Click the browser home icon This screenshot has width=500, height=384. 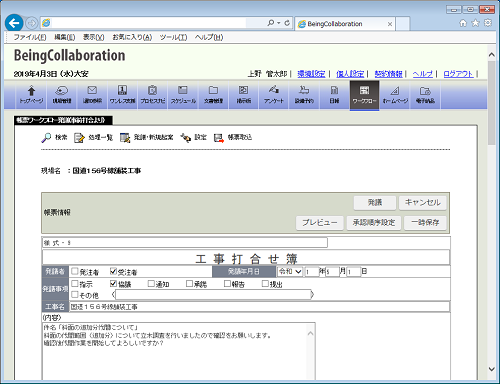[463, 23]
